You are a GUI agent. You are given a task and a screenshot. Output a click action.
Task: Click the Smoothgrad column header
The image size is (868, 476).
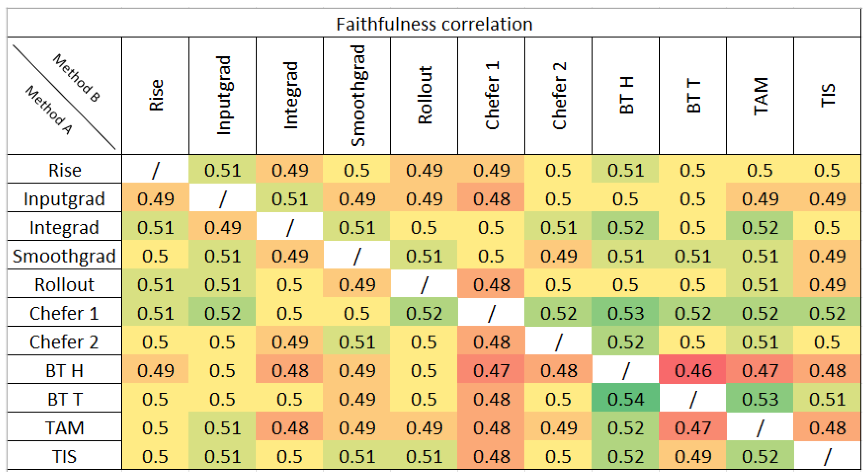357,96
